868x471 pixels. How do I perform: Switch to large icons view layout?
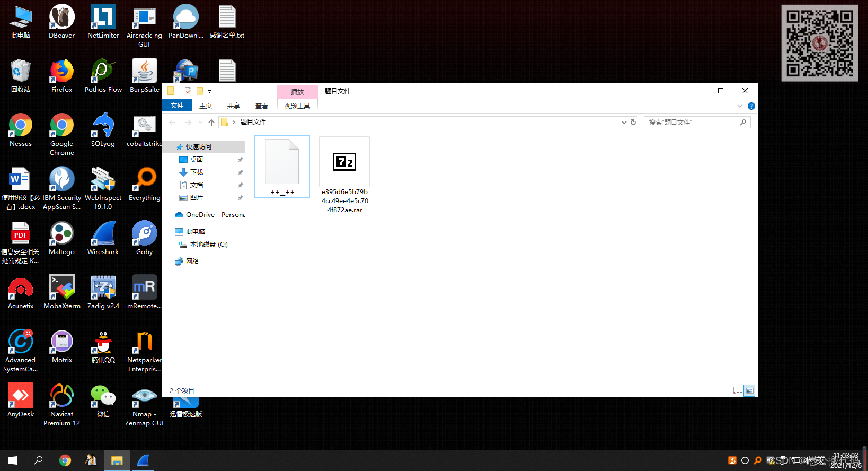[749, 390]
